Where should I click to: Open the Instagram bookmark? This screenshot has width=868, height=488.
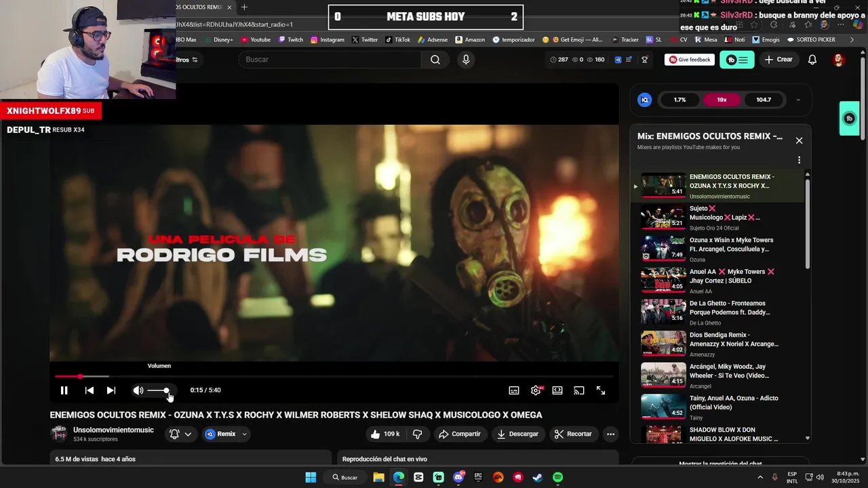pos(328,40)
